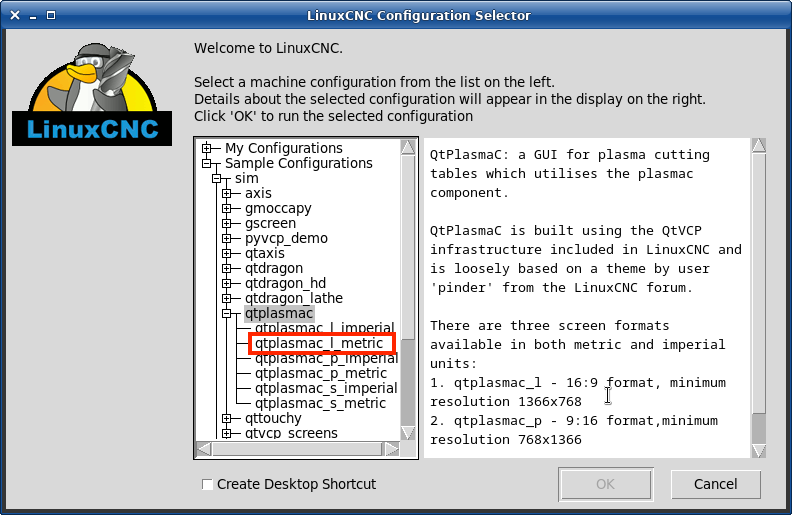This screenshot has width=792, height=515.
Task: Select qtplasmac_l_metric configuration
Action: pyautogui.click(x=319, y=343)
